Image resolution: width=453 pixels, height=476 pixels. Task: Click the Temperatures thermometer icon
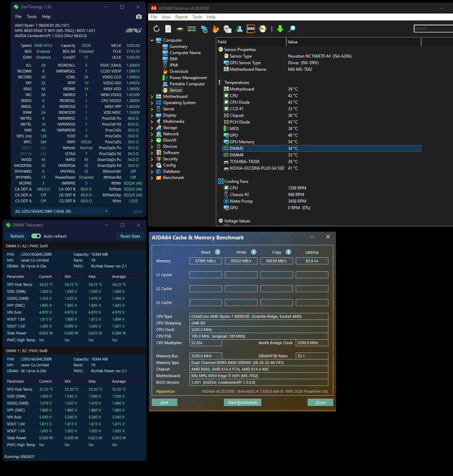220,83
